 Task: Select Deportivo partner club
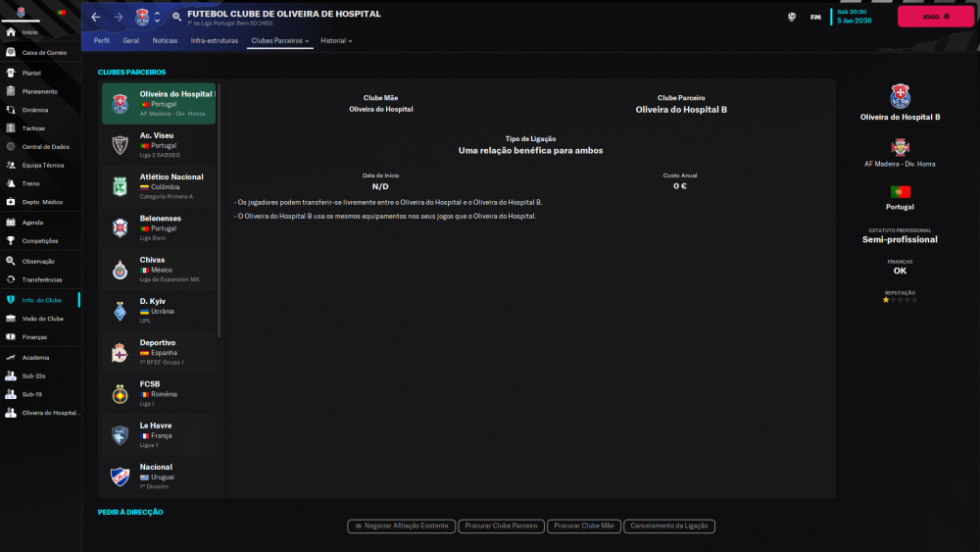[x=159, y=352]
